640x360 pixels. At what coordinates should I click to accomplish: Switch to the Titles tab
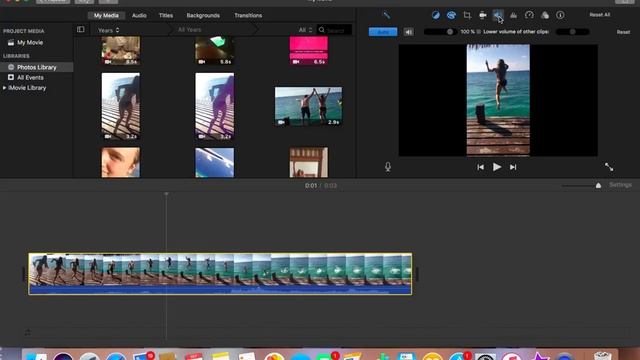pos(165,16)
